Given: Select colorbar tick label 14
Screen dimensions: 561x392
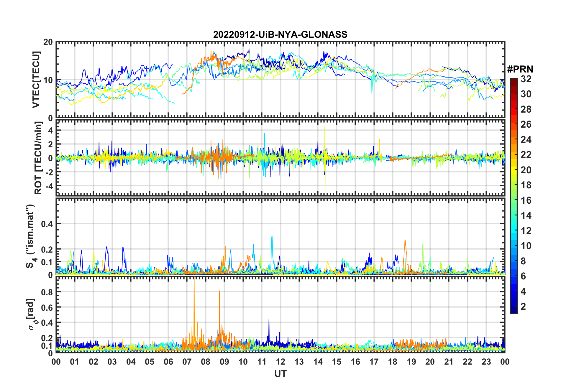Looking at the screenshot, I should point(526,215).
